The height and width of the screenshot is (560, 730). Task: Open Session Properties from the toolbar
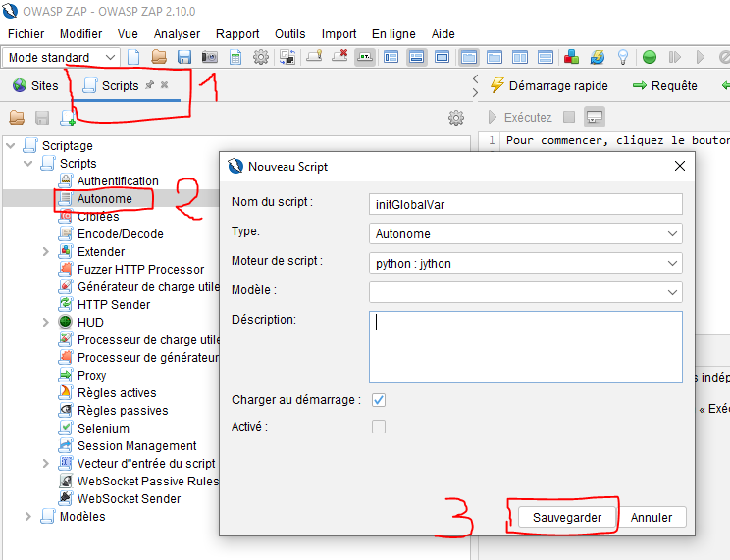pos(235,57)
